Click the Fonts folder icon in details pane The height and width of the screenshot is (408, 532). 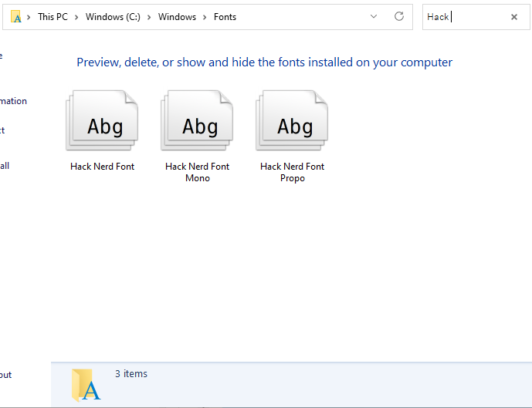86,385
